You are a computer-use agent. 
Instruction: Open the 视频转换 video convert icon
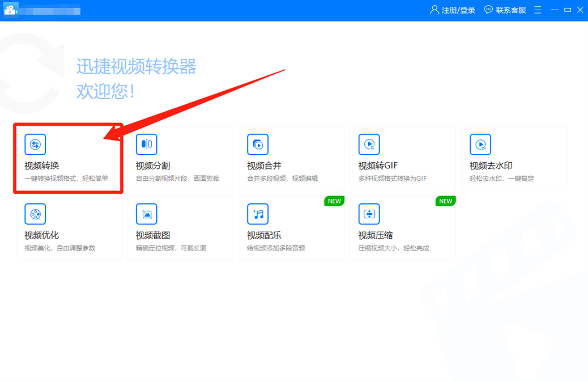click(35, 145)
